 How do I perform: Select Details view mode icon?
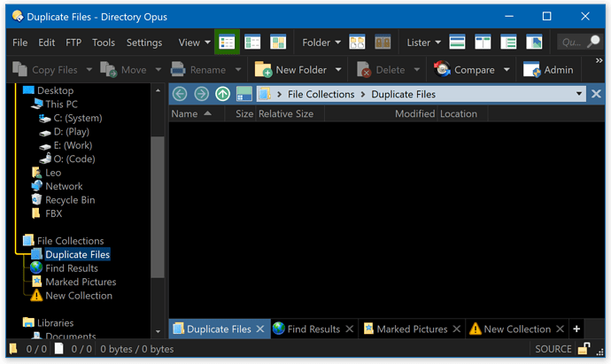click(x=227, y=43)
